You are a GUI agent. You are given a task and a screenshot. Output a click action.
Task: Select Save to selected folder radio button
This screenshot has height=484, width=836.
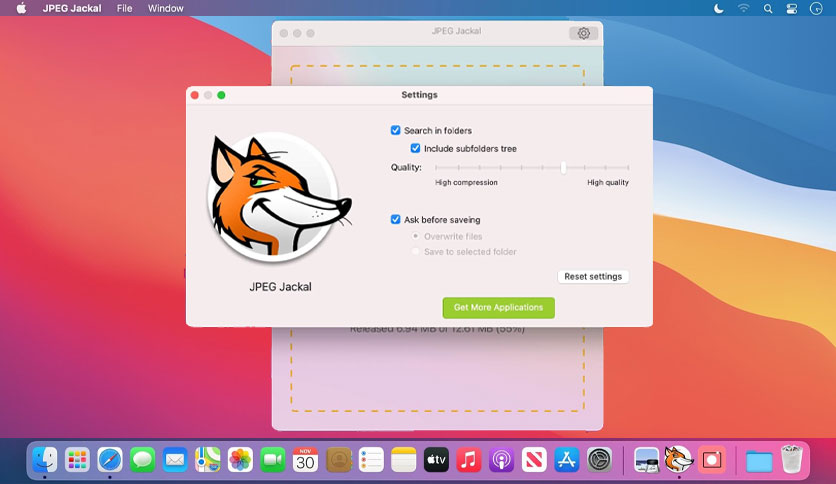415,251
